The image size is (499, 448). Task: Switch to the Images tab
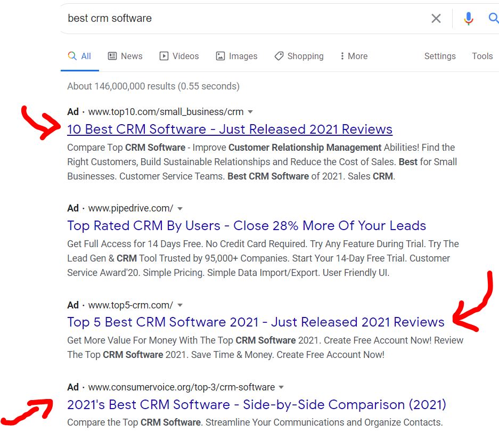point(236,56)
